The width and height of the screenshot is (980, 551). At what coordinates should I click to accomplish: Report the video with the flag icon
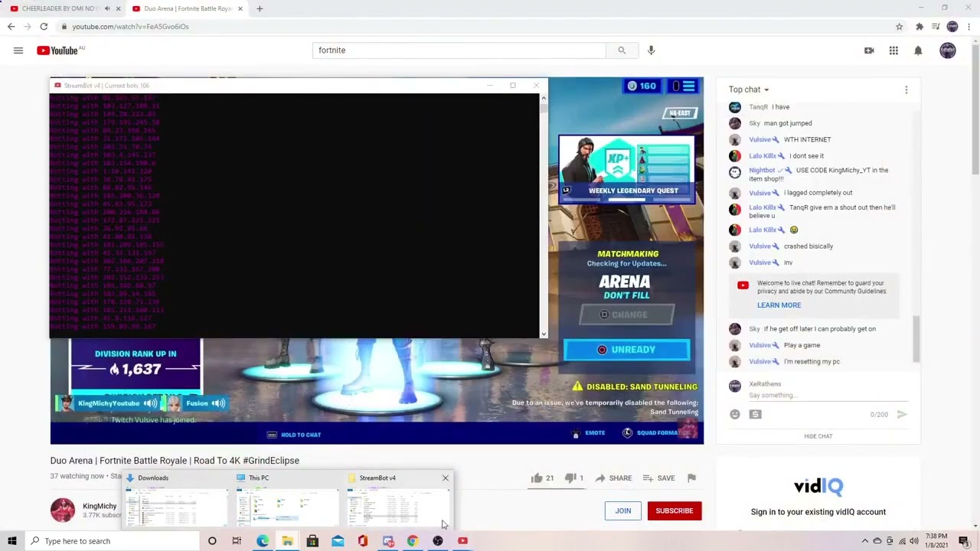tap(691, 478)
